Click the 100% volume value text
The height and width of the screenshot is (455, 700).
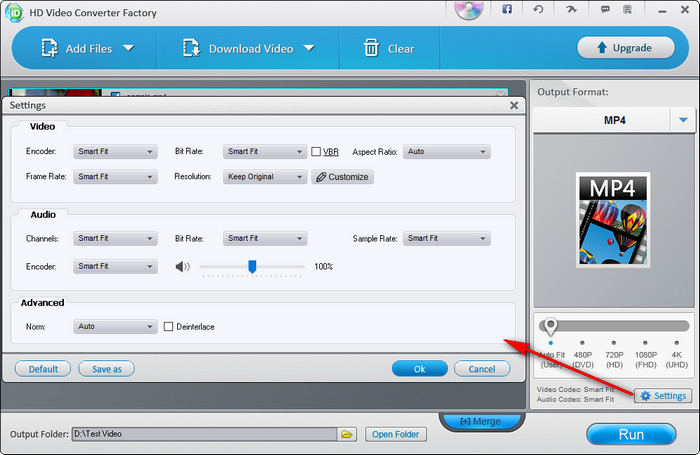pyautogui.click(x=324, y=267)
